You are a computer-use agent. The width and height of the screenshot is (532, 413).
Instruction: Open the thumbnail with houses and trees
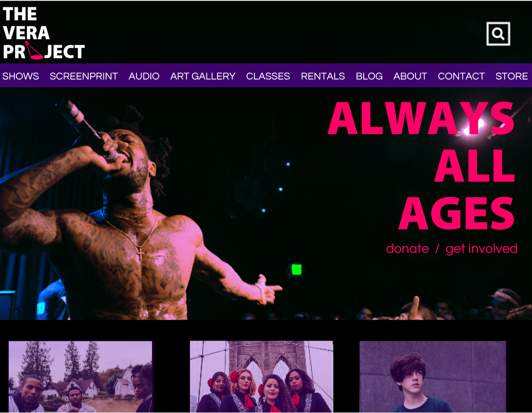81,377
